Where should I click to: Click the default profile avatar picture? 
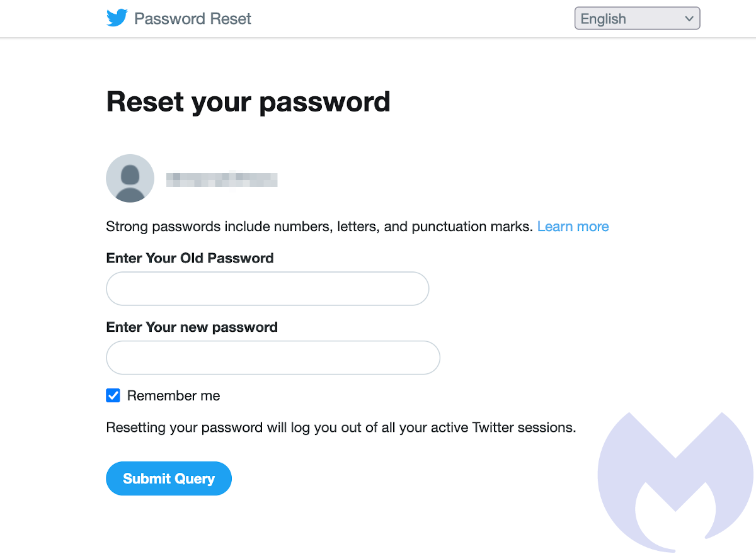pos(130,178)
